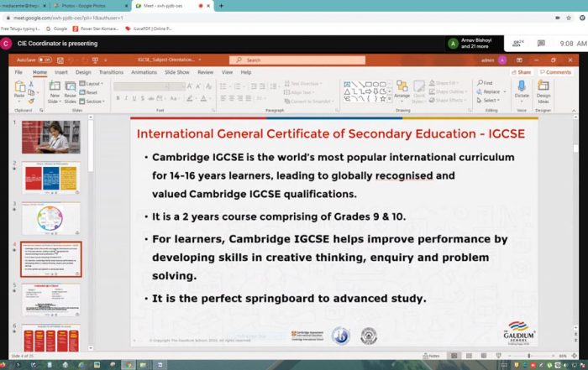
Task: Open Design Ideas pane
Action: (x=543, y=91)
